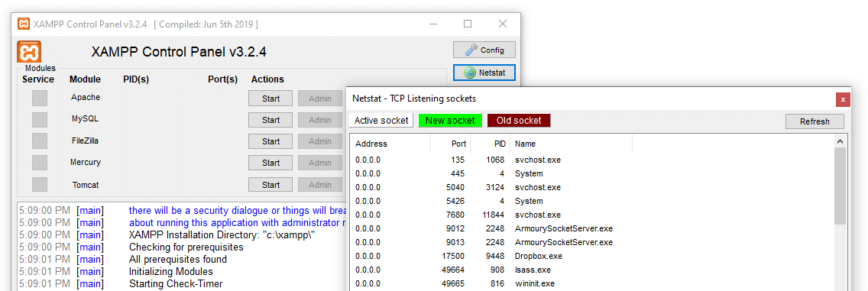Screen dimensions: 868x291
Task: Toggle the FileZilla service checkbox
Action: pyautogui.click(x=40, y=141)
